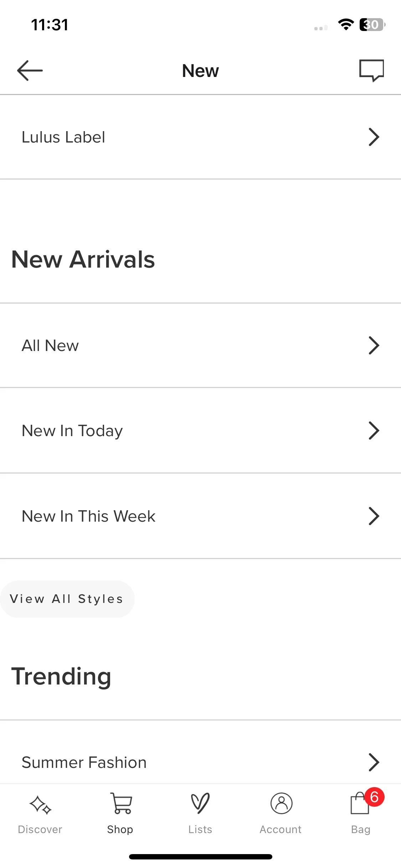Open the All New category
This screenshot has width=401, height=868.
(x=200, y=346)
